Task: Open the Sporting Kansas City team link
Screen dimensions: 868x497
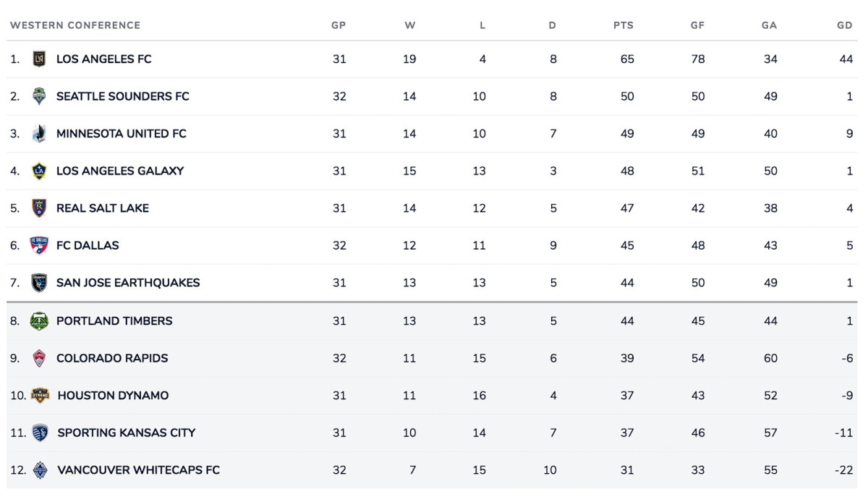Action: [x=127, y=433]
